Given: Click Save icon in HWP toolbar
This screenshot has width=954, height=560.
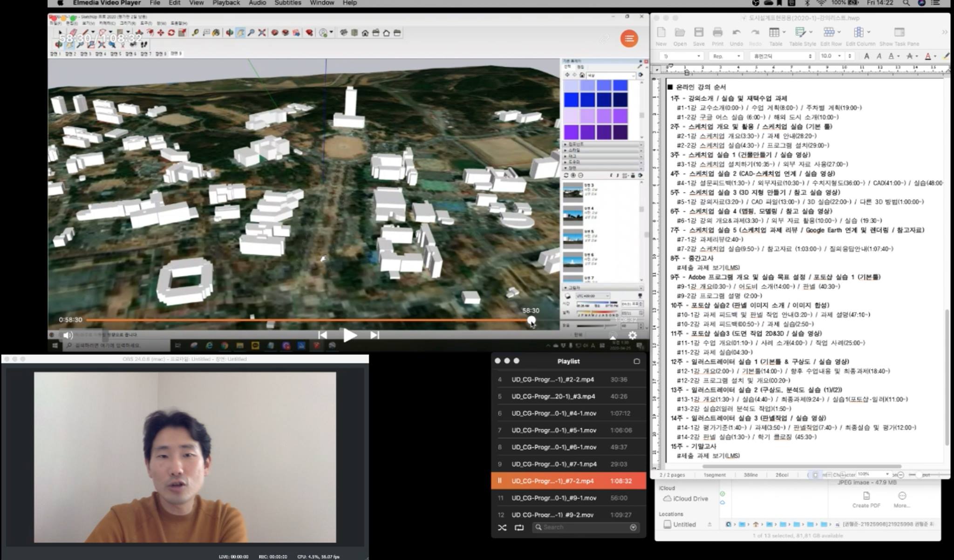Looking at the screenshot, I should point(698,33).
